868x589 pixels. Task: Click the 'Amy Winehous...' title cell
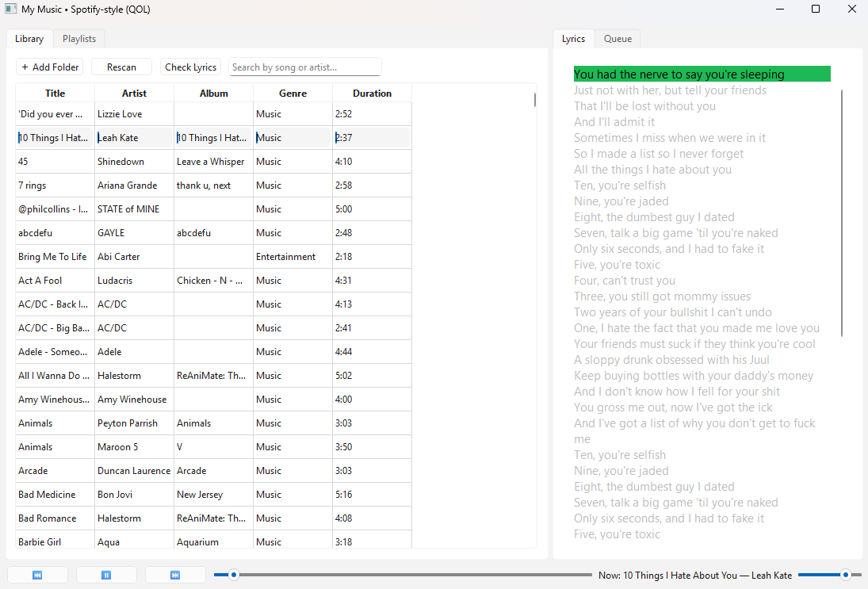pos(55,400)
